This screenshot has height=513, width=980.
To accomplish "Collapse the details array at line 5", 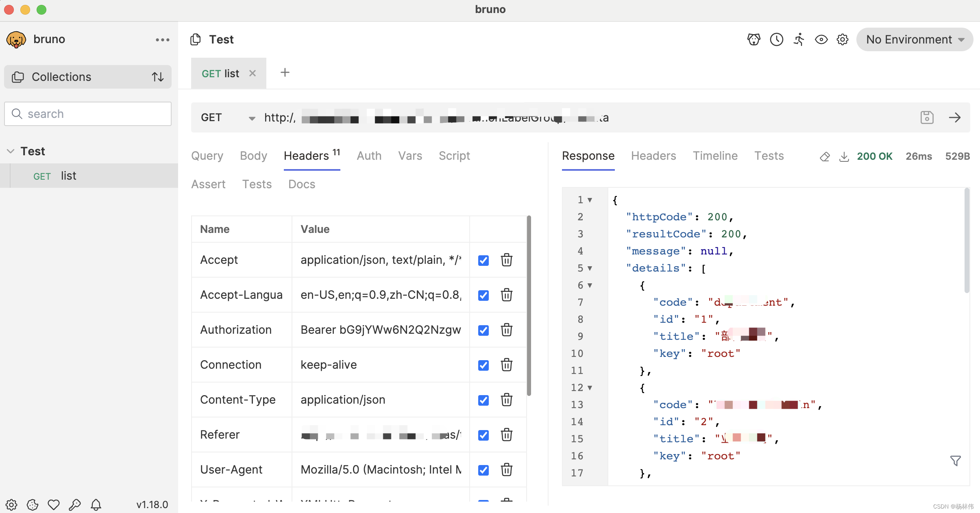I will (590, 268).
